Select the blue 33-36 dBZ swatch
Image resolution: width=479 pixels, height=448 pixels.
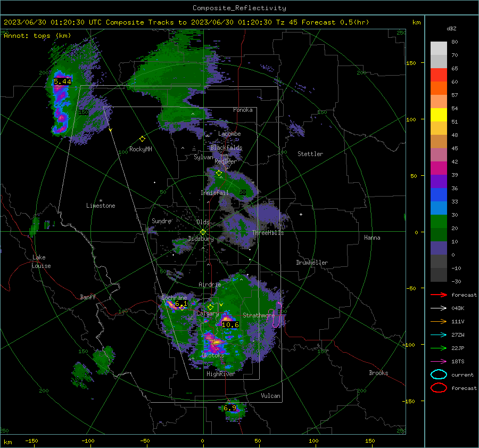439,195
